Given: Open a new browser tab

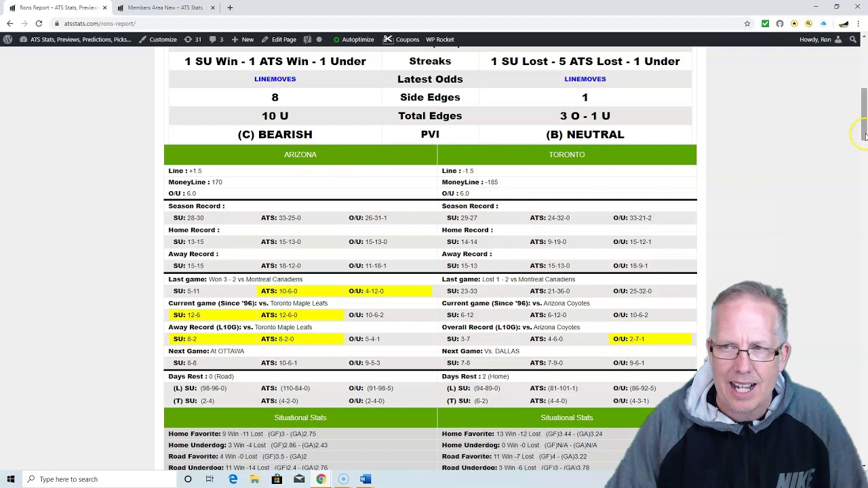Looking at the screenshot, I should coord(230,7).
